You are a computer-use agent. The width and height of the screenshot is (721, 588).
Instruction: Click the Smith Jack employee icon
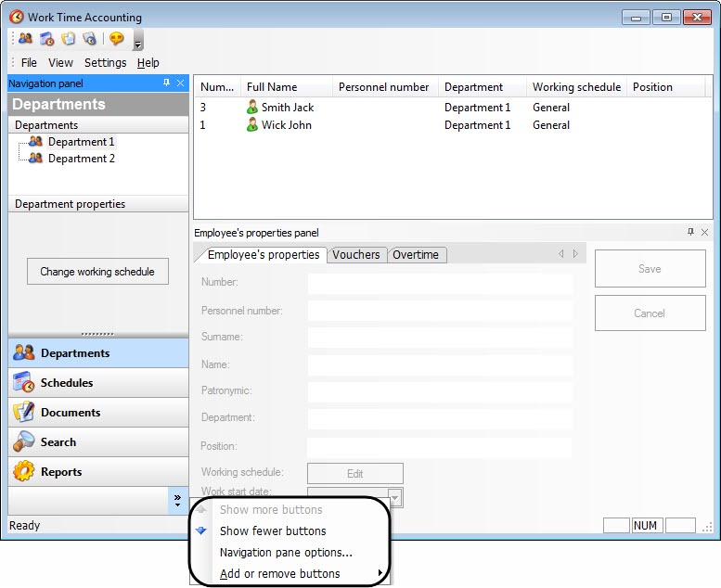tap(252, 107)
